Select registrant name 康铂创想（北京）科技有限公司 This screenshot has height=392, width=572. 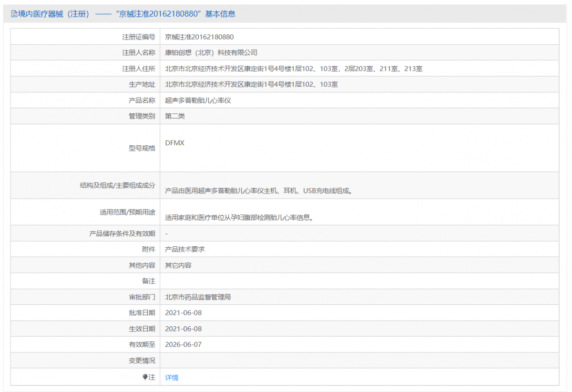coord(211,52)
